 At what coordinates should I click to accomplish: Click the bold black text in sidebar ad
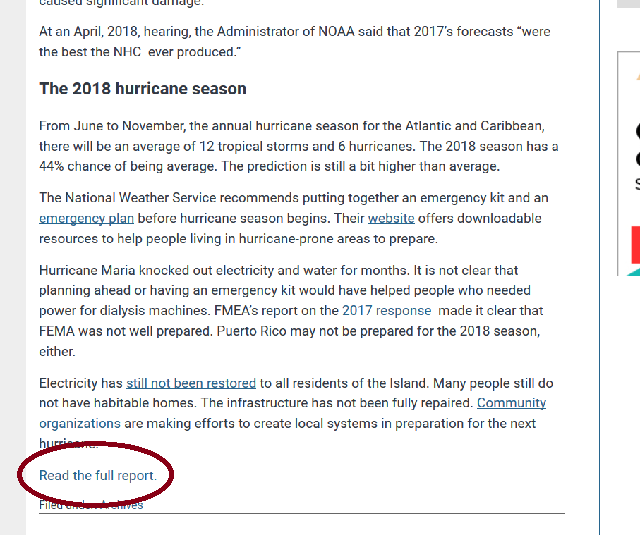[x=638, y=145]
